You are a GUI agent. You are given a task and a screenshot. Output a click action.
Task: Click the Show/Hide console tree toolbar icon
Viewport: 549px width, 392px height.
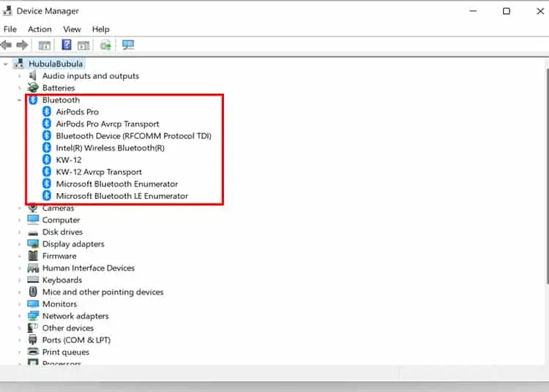pyautogui.click(x=45, y=45)
